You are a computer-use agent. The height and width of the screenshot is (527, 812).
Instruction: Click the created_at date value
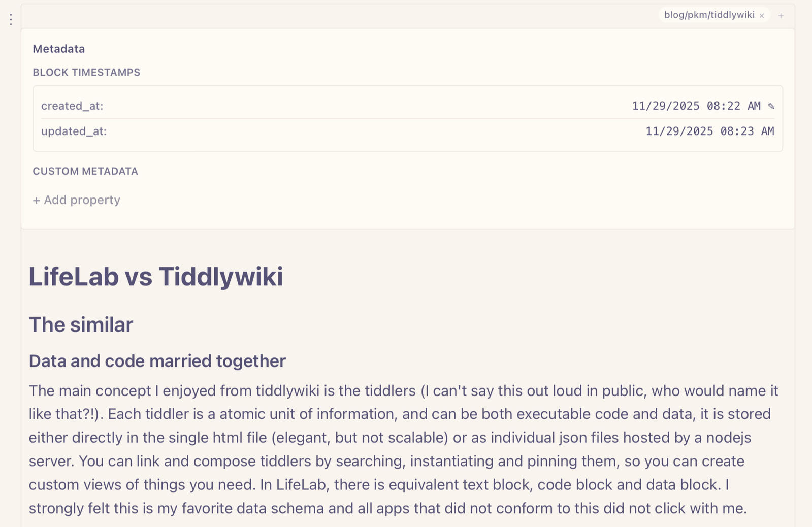click(x=696, y=106)
